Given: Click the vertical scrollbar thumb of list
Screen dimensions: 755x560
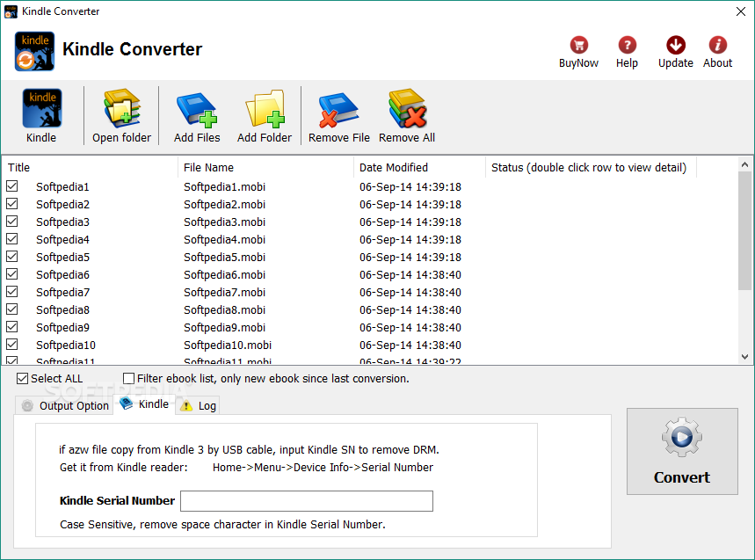Looking at the screenshot, I should [x=744, y=230].
